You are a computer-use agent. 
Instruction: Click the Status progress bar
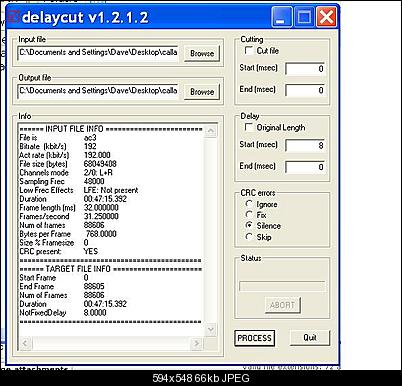(x=282, y=286)
